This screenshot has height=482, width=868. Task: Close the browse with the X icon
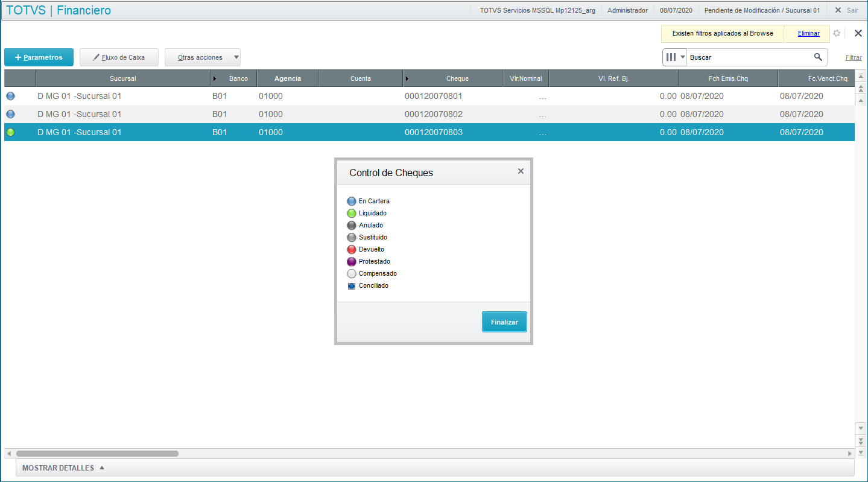pyautogui.click(x=858, y=33)
